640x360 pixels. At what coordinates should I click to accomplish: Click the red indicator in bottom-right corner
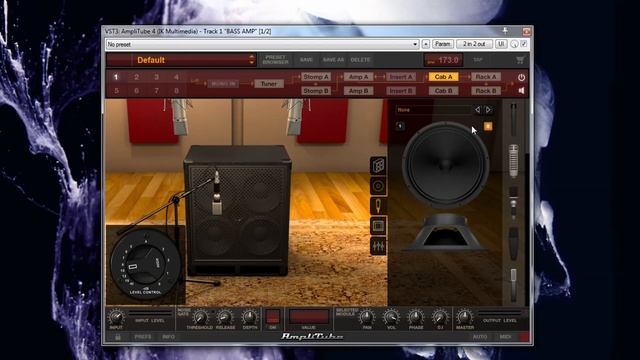[523, 337]
